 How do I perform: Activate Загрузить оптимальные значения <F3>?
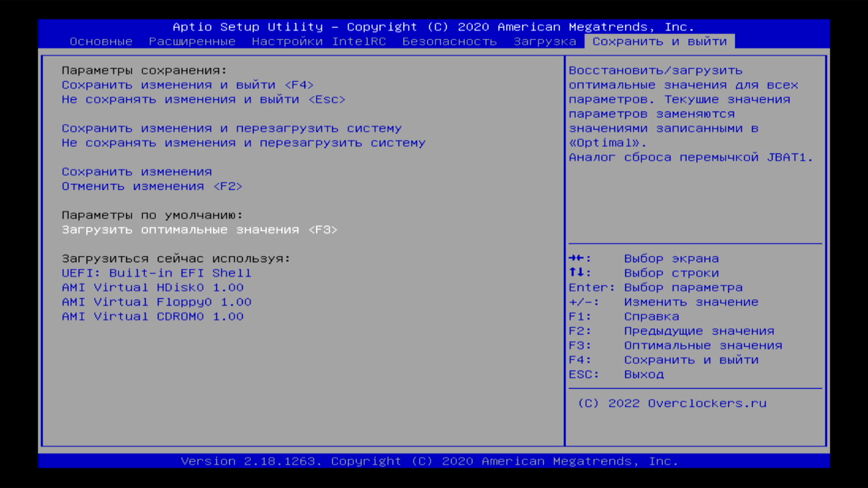tap(199, 230)
